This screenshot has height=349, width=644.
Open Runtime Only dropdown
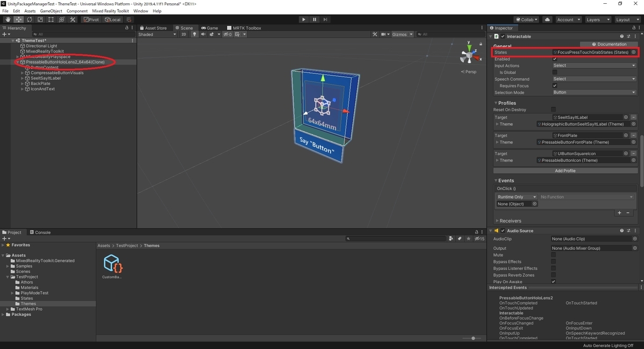click(x=517, y=197)
